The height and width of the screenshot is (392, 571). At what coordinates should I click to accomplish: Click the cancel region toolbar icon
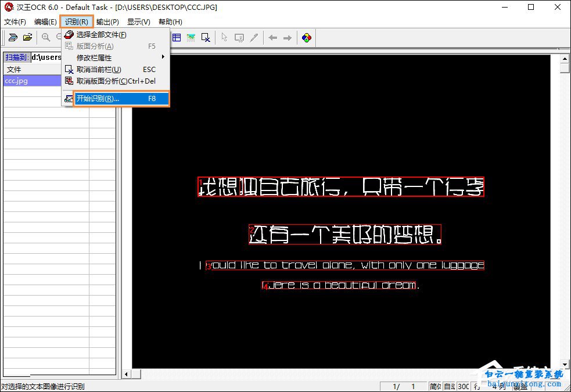pyautogui.click(x=206, y=38)
